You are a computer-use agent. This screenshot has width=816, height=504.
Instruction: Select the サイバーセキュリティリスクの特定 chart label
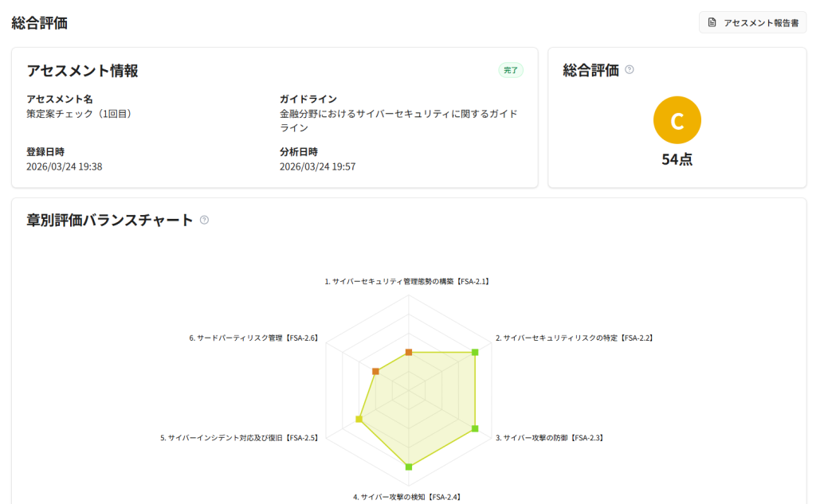(574, 338)
